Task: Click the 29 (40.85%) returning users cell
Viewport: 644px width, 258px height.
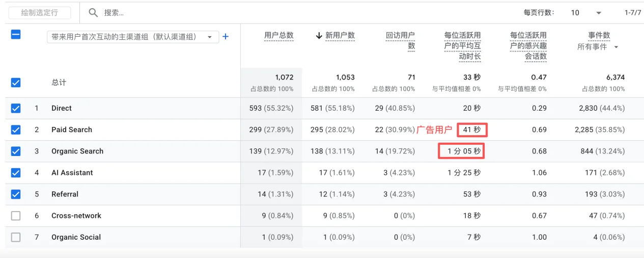Action: [x=395, y=108]
